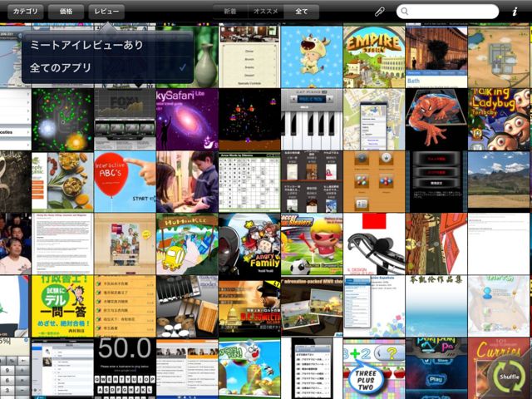Open the space invaders style game thumbnail
Image resolution: width=532 pixels, height=399 pixels.
click(249, 120)
